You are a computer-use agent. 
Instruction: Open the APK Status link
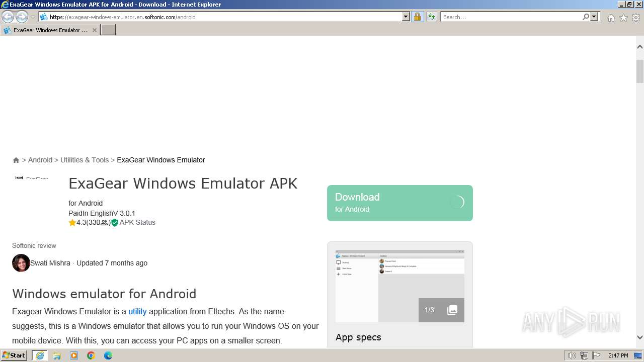pyautogui.click(x=137, y=222)
